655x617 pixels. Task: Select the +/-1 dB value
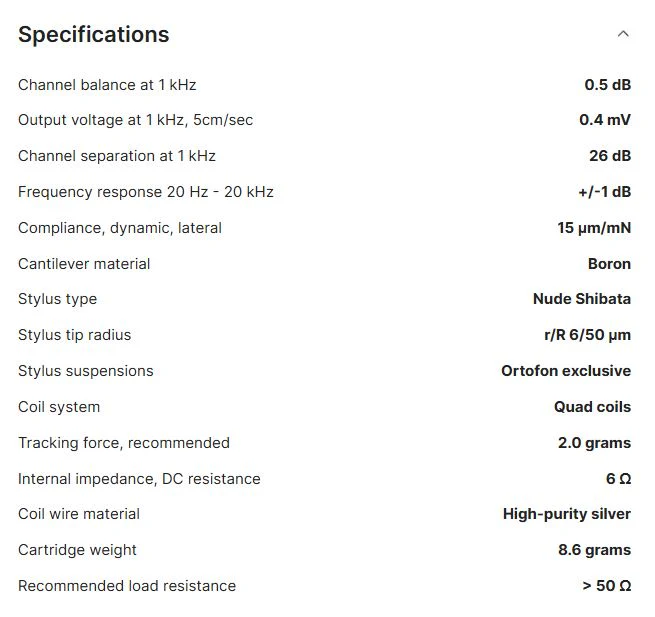pos(604,192)
